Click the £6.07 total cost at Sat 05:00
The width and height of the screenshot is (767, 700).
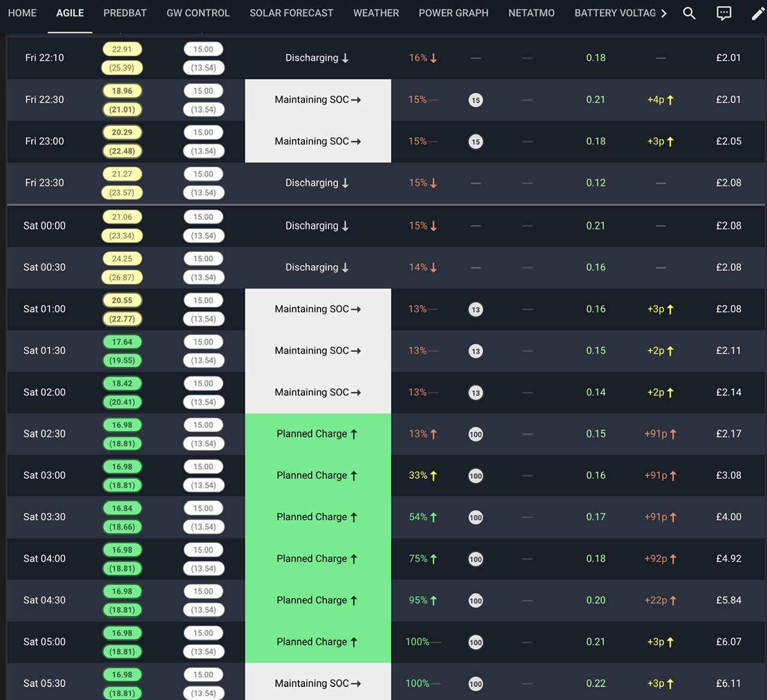[729, 642]
